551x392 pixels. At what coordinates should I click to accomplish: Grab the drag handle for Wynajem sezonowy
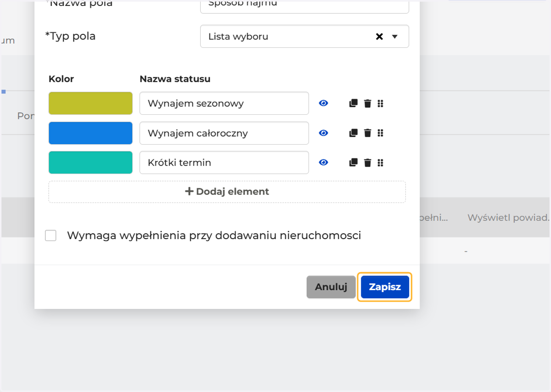[x=380, y=103]
